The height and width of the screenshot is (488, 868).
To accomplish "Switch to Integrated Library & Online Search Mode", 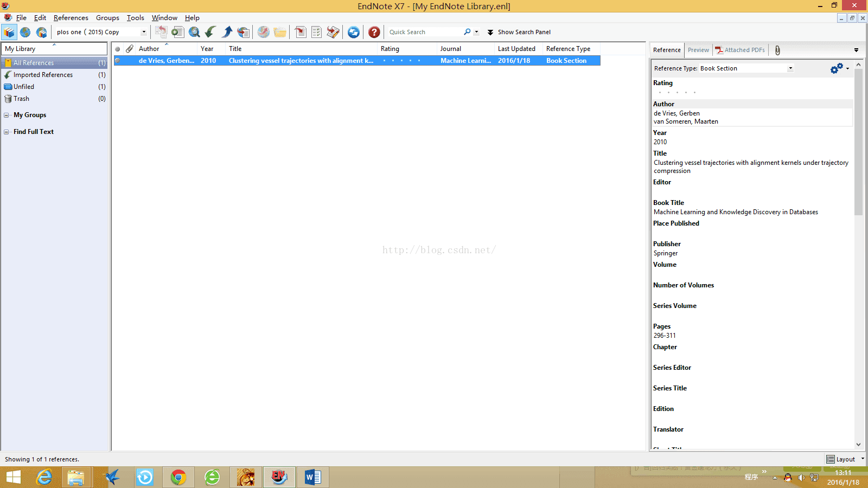I will [x=42, y=32].
